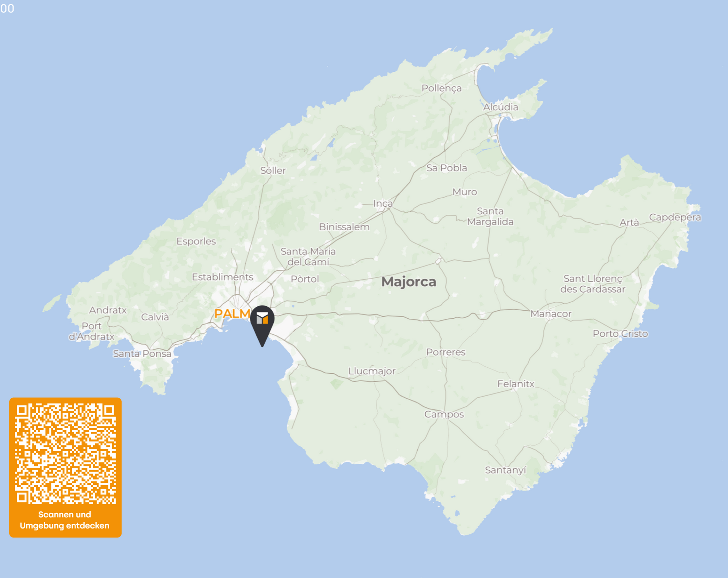Viewport: 728px width, 578px height.
Task: Select the Andratx town label
Action: click(108, 310)
